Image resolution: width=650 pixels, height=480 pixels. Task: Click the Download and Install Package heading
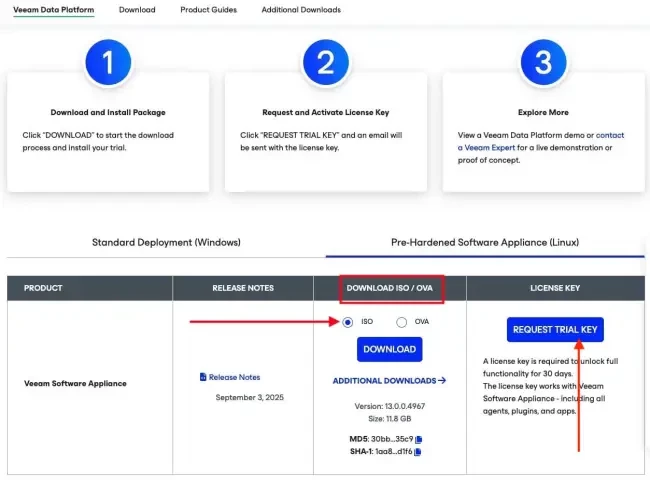coord(108,112)
